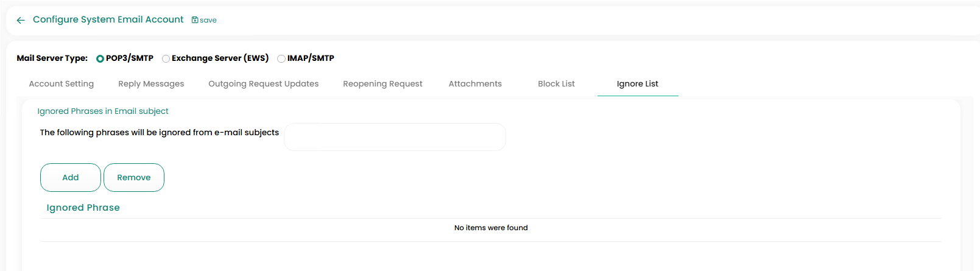Select the IMAP/SMTP radio button
Screen dimensions: 980x271
(x=281, y=58)
